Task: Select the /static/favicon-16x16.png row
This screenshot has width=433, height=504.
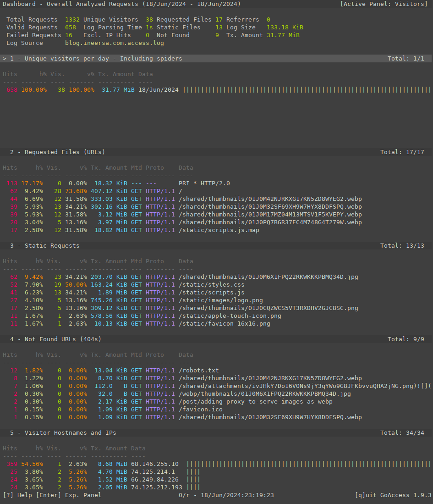Action: (x=216, y=324)
